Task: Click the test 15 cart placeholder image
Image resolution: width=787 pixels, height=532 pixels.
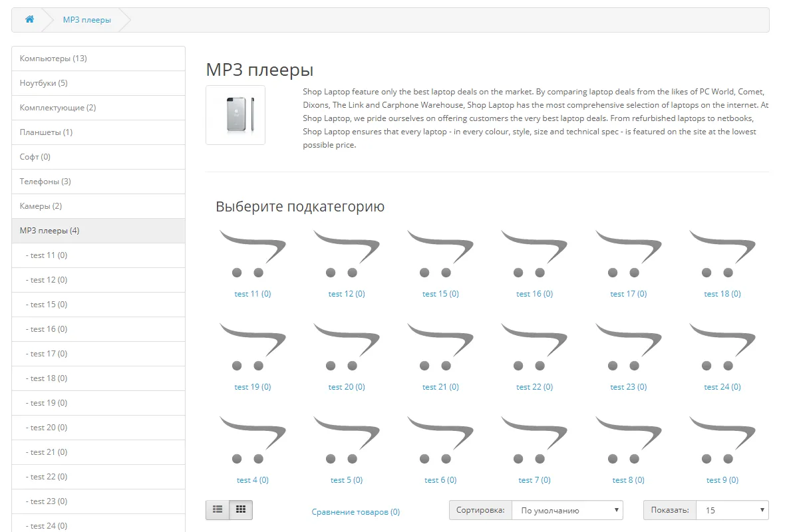Action: click(x=440, y=253)
